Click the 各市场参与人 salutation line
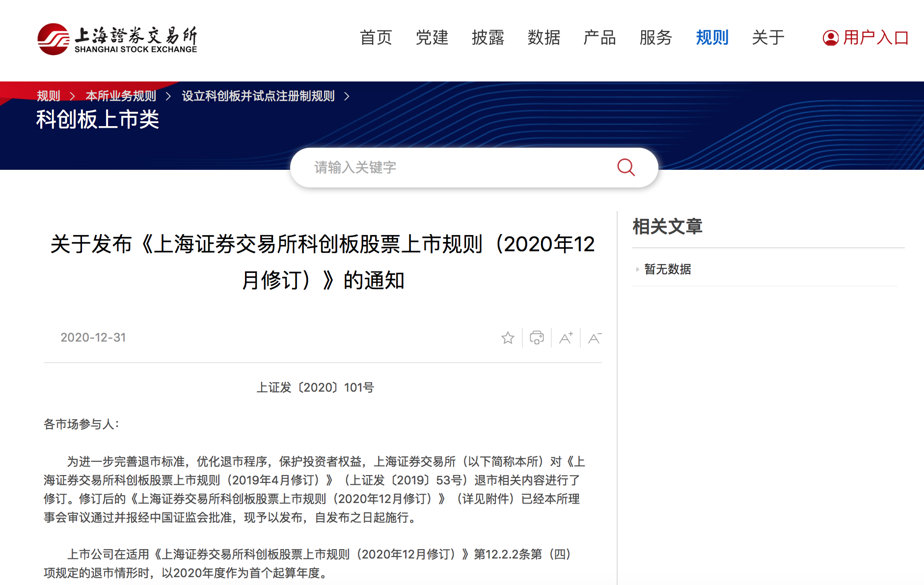The image size is (924, 585). click(81, 424)
